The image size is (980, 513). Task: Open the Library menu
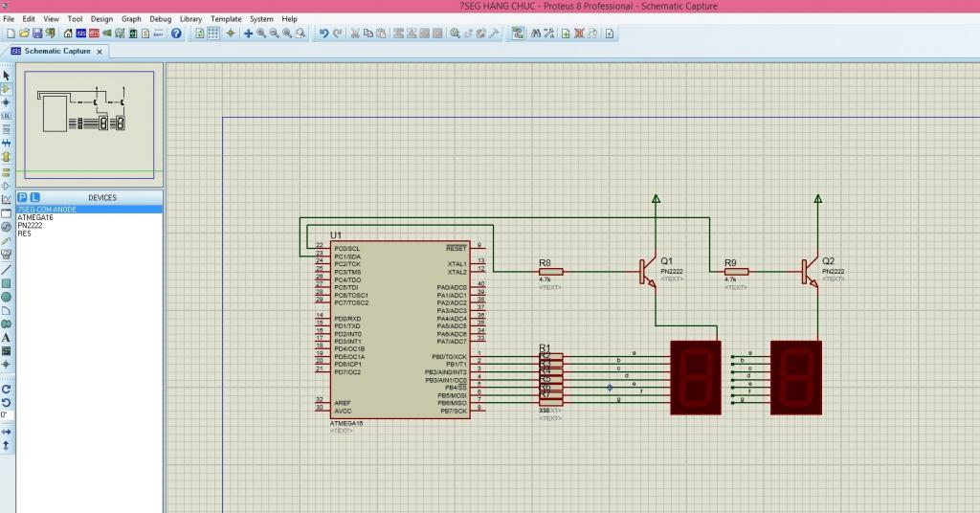(190, 18)
